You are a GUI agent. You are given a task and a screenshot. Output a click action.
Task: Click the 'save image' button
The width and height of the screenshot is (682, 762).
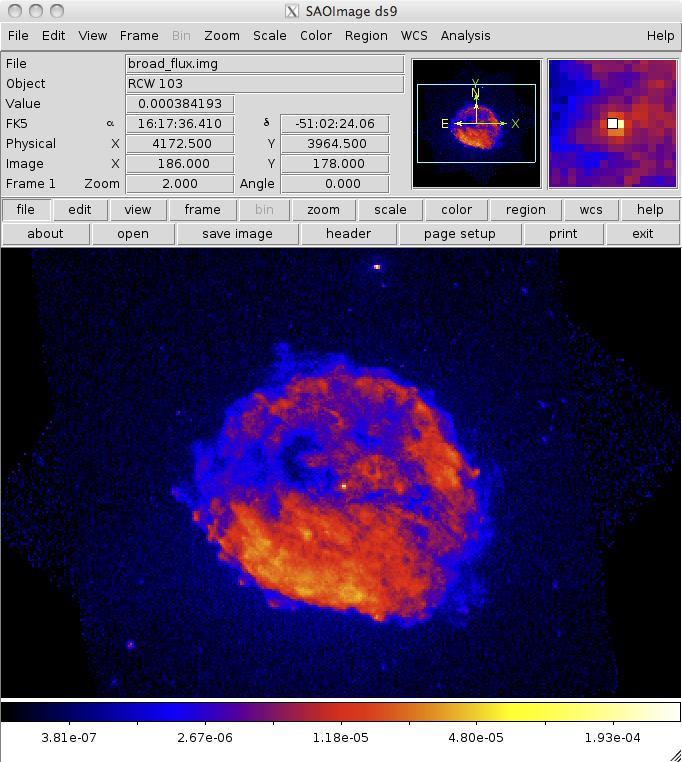237,234
